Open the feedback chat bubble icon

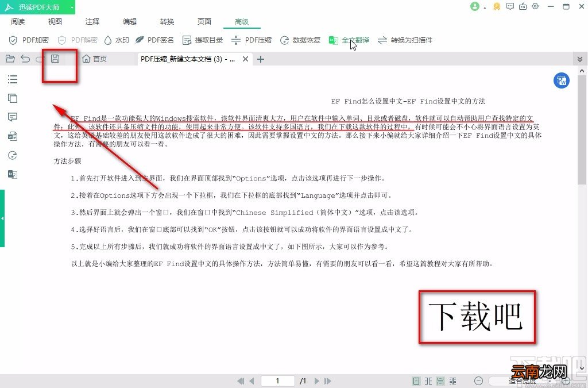[x=510, y=6]
